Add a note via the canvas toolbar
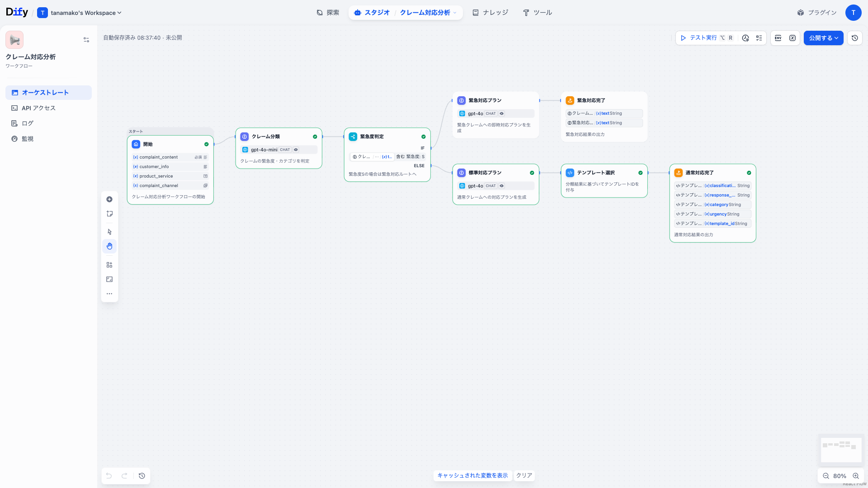868x488 pixels. [109, 214]
